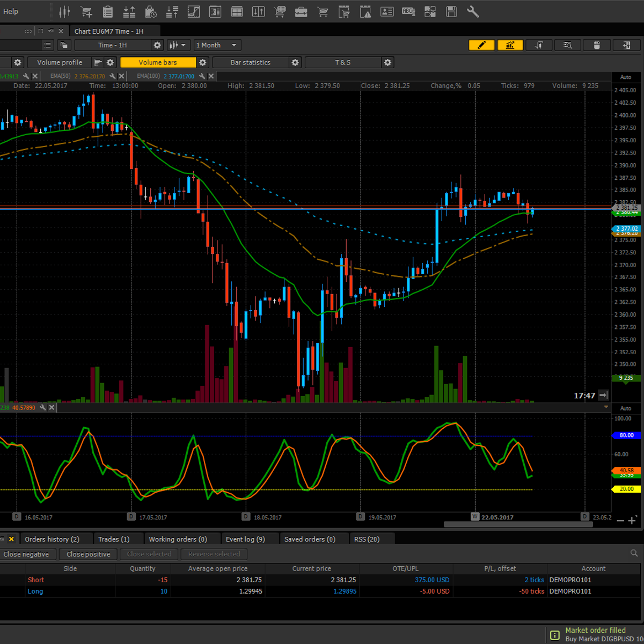Click the Close selected button
This screenshot has width=644, height=644.
tap(149, 554)
